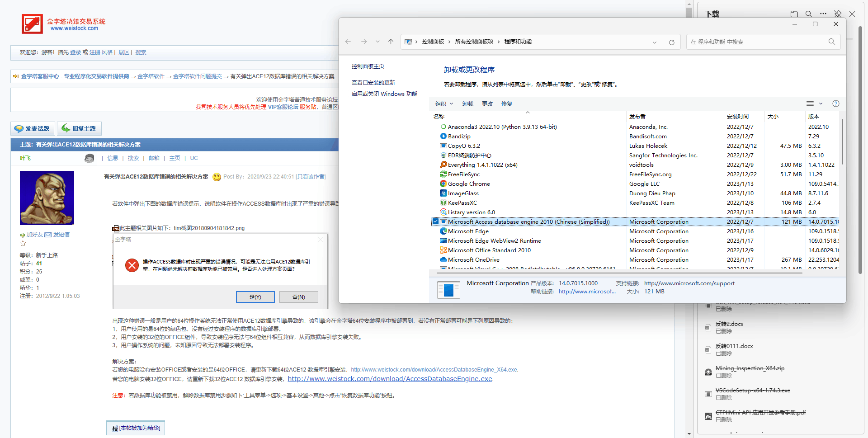Click the search icon in the download panel

[809, 14]
